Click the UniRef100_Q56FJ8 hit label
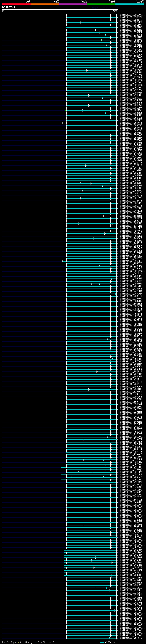The height and width of the screenshot is (644, 146). (131, 527)
